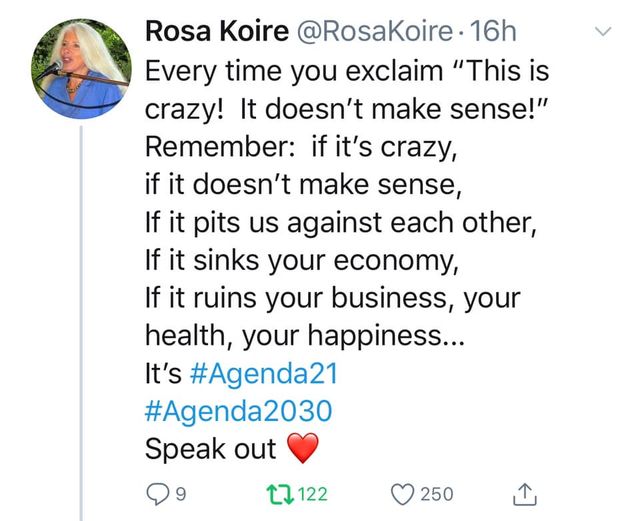View the 250 likes count
Viewport: 640px width, 521px height.
[437, 493]
